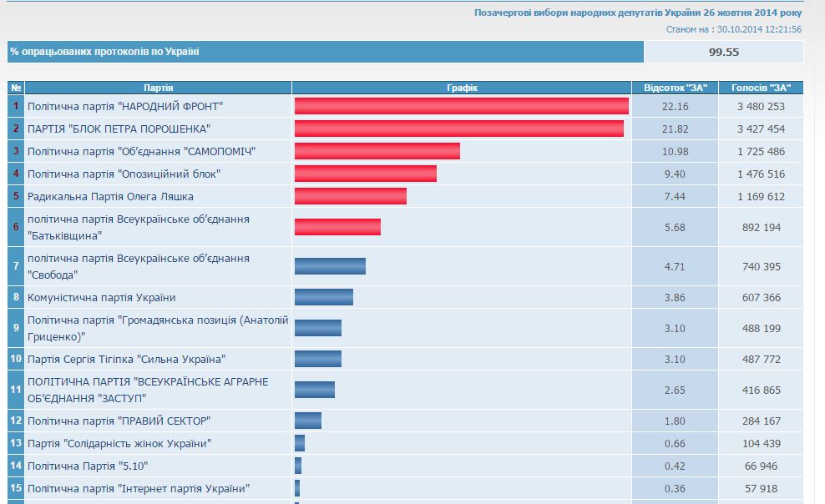The width and height of the screenshot is (825, 504).
Task: Click the '№' column header
Action: 16,88
